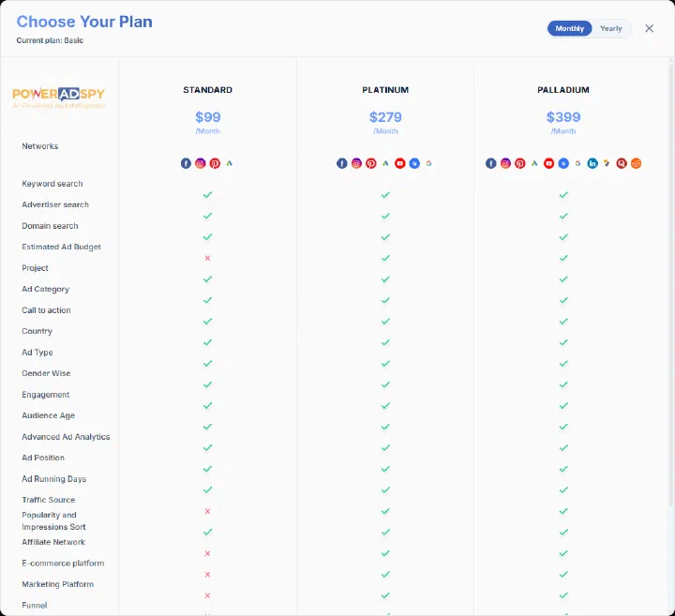Image resolution: width=675 pixels, height=616 pixels.
Task: Click the red cross for Estimated Ad Budget
Action: 207,258
